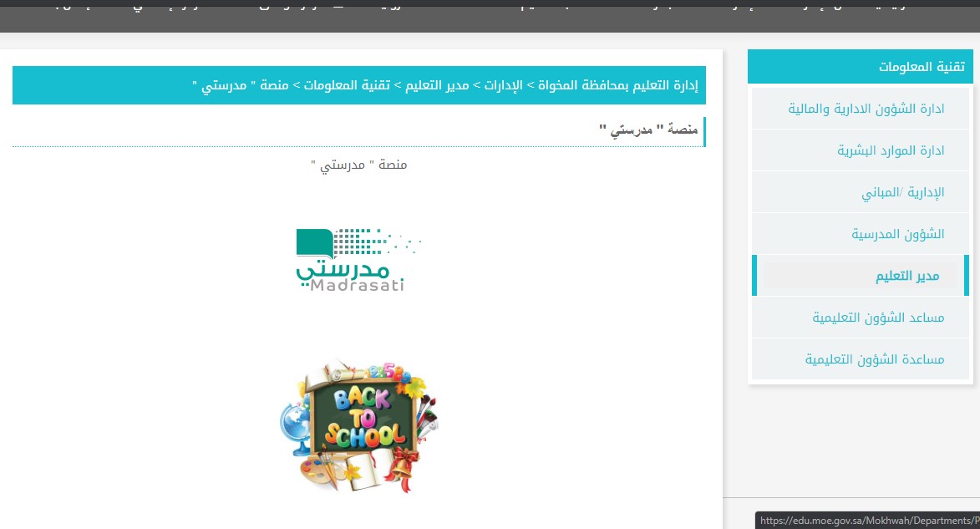Go to الإدارية /المباني in side menu

coord(861,192)
